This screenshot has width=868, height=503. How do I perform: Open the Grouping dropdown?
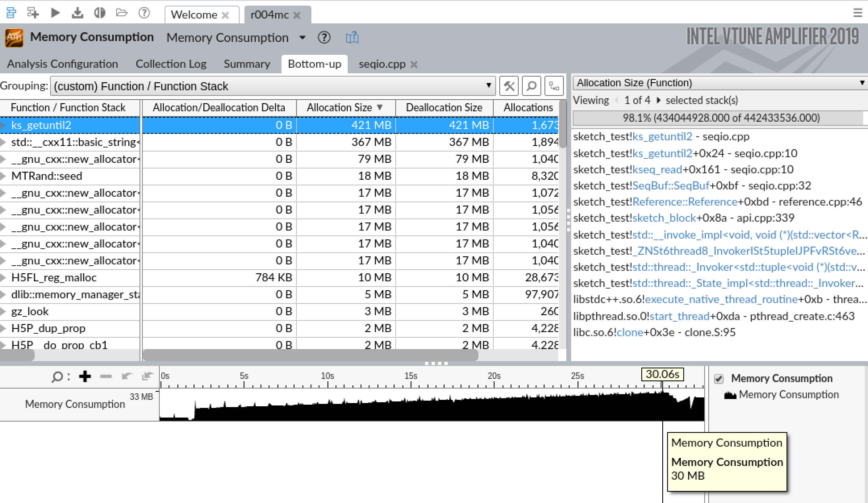tap(488, 86)
